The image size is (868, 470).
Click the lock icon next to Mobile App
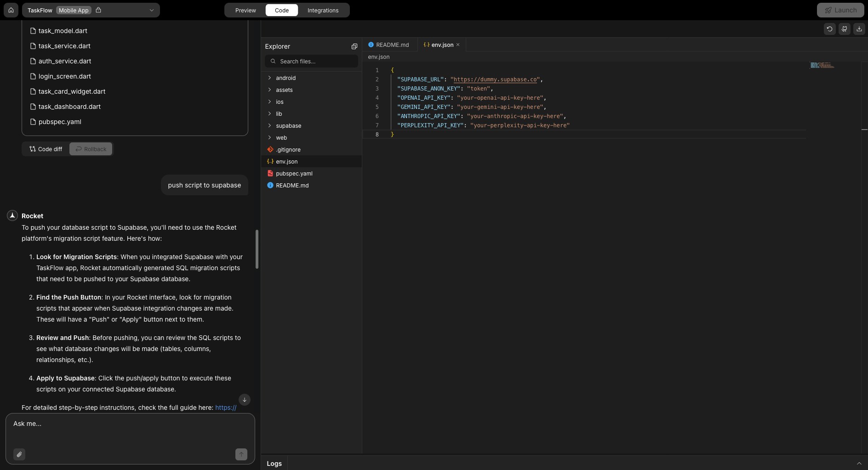click(x=98, y=10)
